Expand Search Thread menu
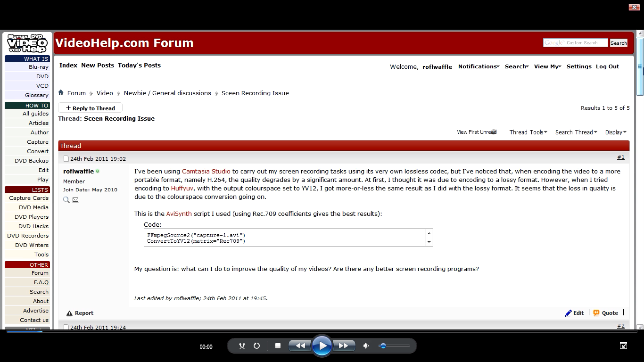This screenshot has width=644, height=362. (x=576, y=132)
